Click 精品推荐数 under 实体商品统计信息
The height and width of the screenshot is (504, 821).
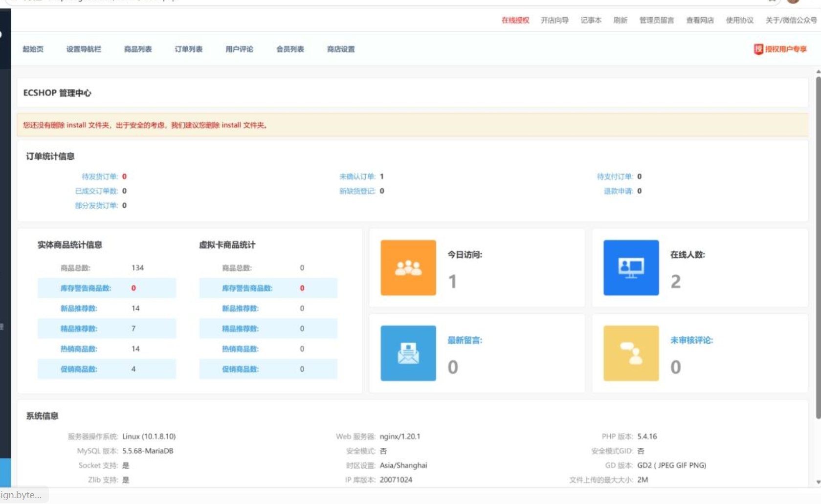(x=79, y=329)
